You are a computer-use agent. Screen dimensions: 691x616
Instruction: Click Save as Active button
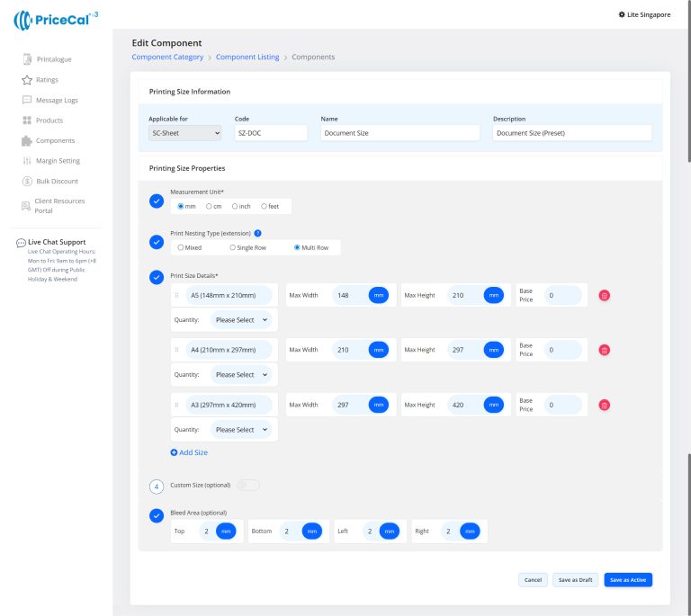(x=627, y=580)
